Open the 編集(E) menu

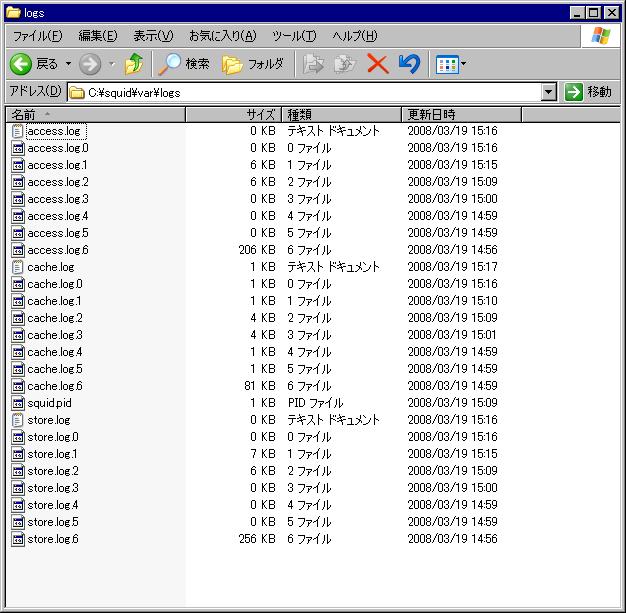98,36
